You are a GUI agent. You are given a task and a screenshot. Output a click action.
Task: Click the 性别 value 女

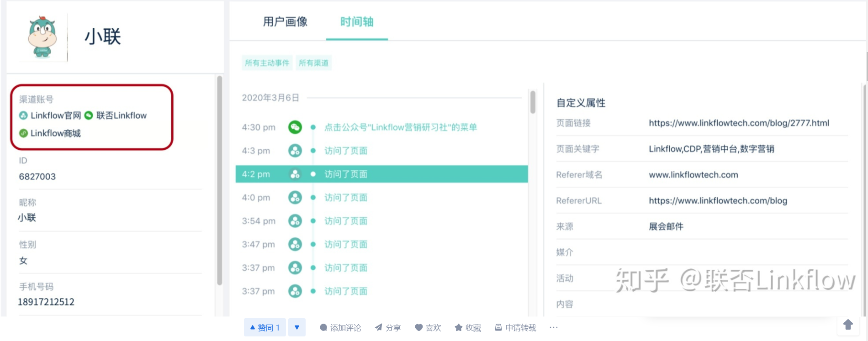[x=23, y=261]
